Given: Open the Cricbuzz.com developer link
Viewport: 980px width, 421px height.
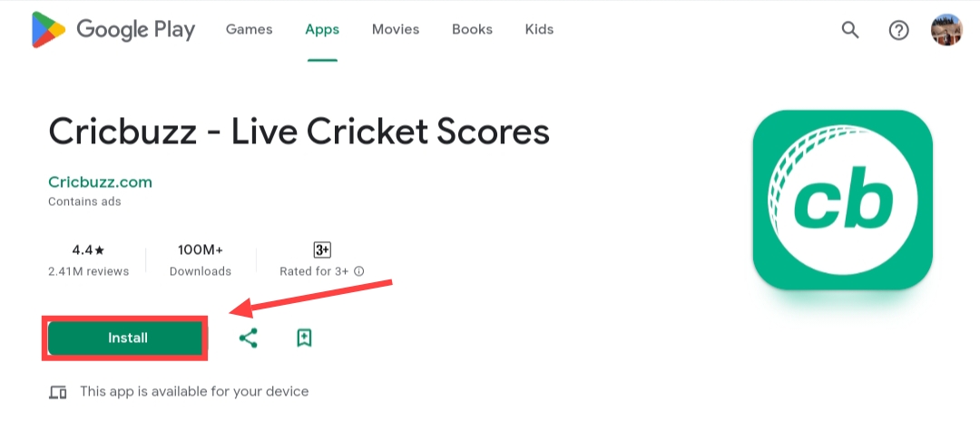Looking at the screenshot, I should coord(100,182).
